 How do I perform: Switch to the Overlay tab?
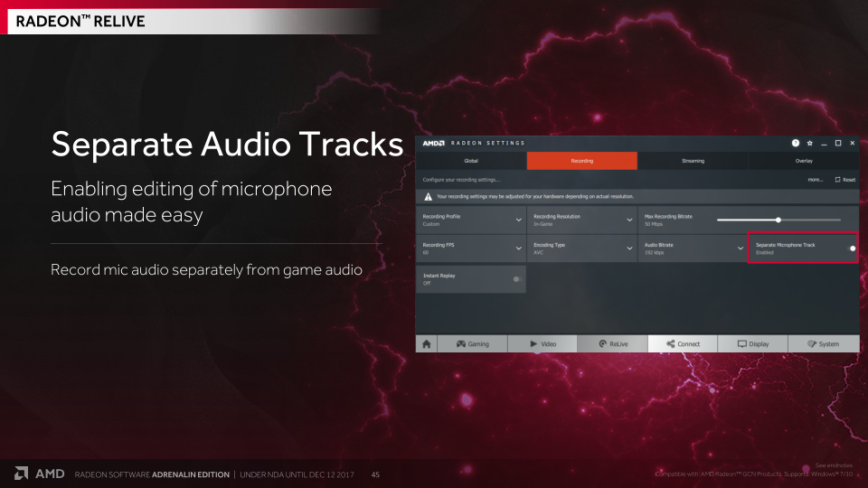[804, 161]
